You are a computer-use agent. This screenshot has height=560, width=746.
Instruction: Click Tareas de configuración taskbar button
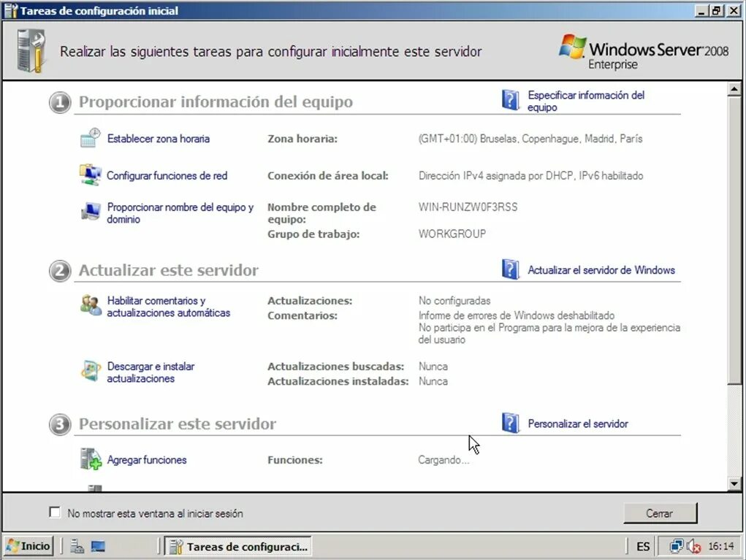pyautogui.click(x=238, y=547)
